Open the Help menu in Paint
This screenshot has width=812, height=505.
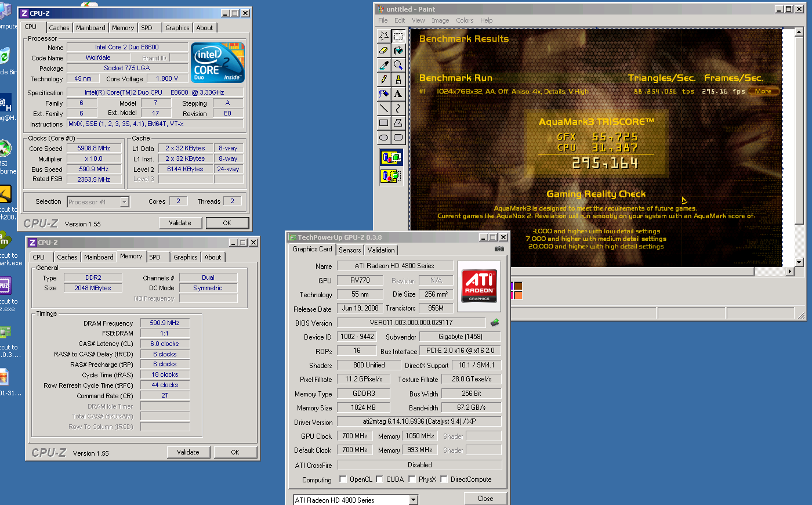486,20
